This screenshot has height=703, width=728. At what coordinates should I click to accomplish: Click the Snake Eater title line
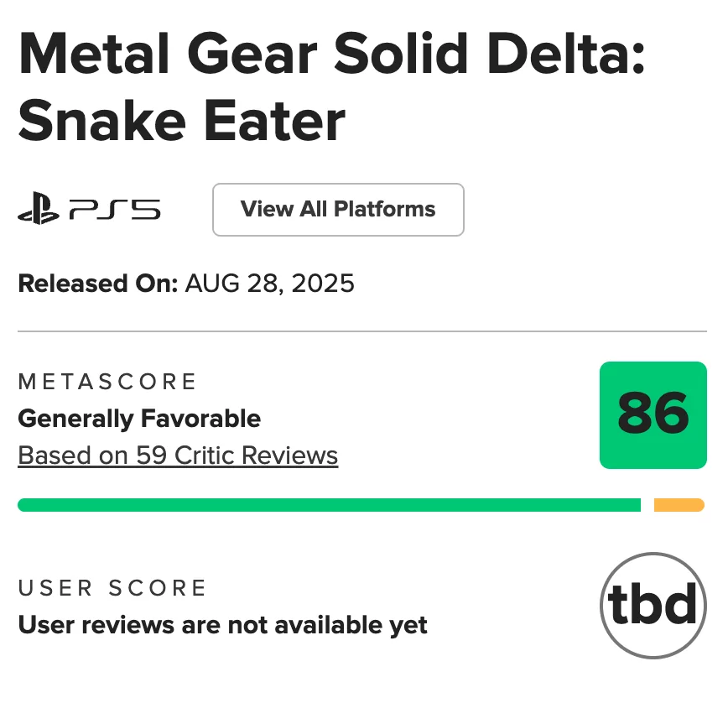point(181,121)
